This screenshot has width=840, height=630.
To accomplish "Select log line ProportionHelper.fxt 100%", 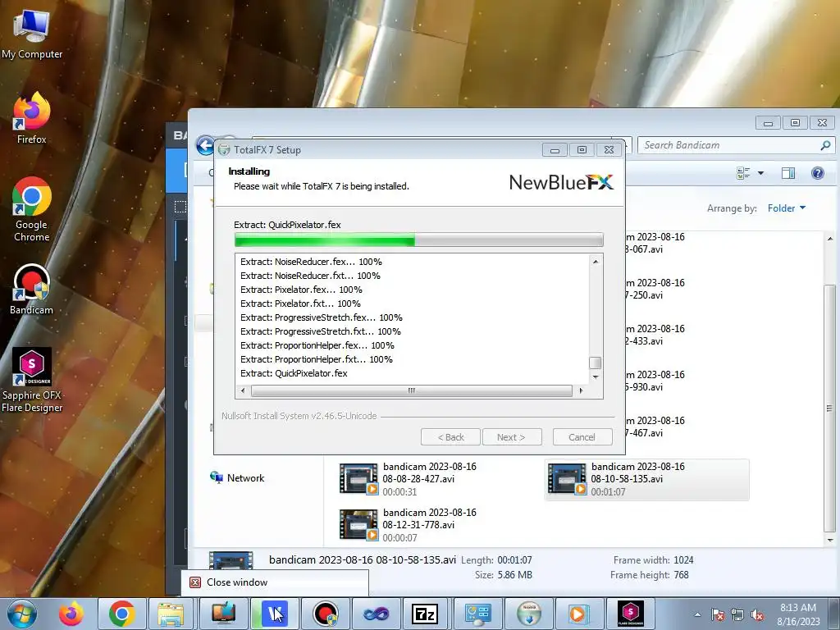I will [x=317, y=359].
